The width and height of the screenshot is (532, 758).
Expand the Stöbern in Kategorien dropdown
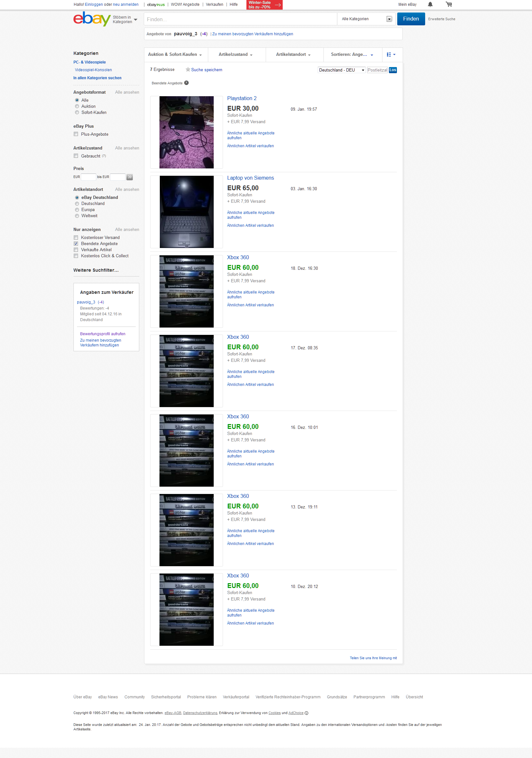(x=125, y=20)
